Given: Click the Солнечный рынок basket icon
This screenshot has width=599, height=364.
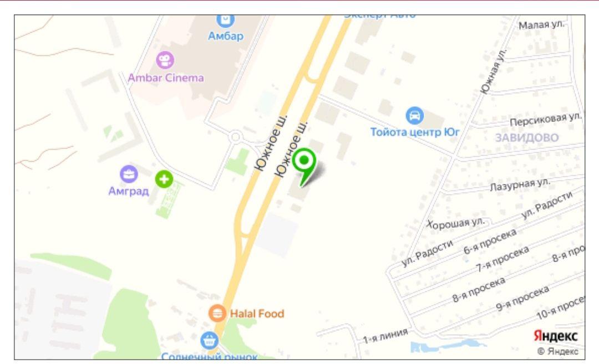Looking at the screenshot, I should click(209, 340).
